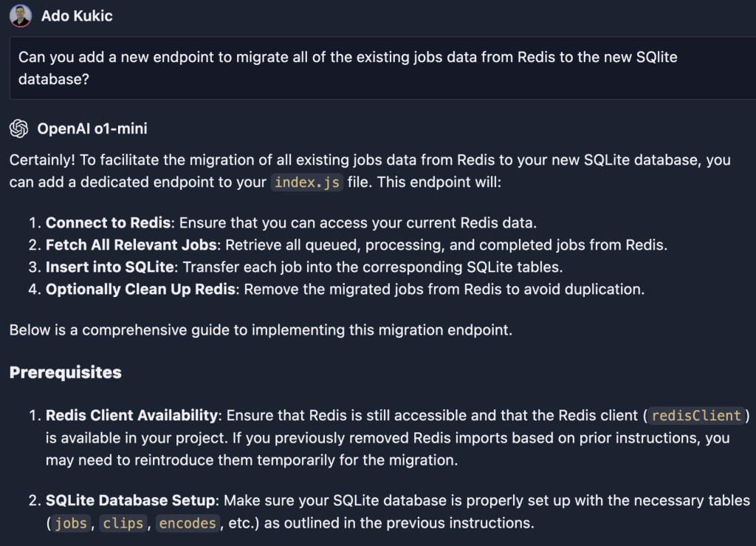Click the jobs inline code chip
The image size is (756, 546).
71,523
